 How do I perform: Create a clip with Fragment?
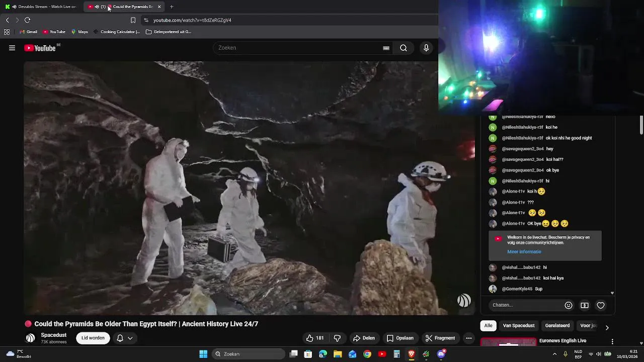pyautogui.click(x=440, y=338)
